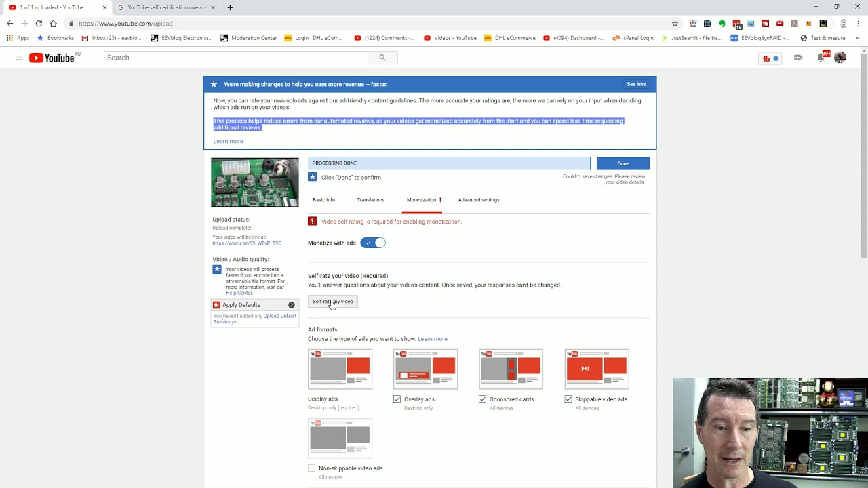Open the Evernote extension icon
The width and height of the screenshot is (868, 488).
(x=722, y=23)
